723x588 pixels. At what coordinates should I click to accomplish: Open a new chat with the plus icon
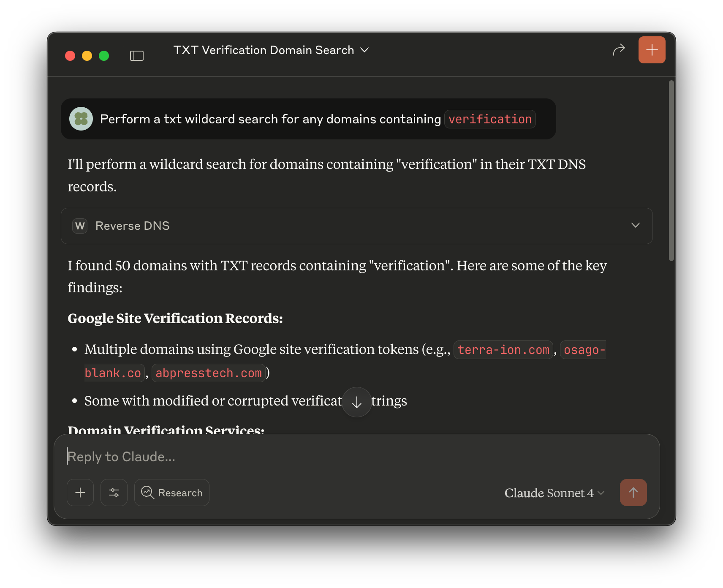click(652, 49)
